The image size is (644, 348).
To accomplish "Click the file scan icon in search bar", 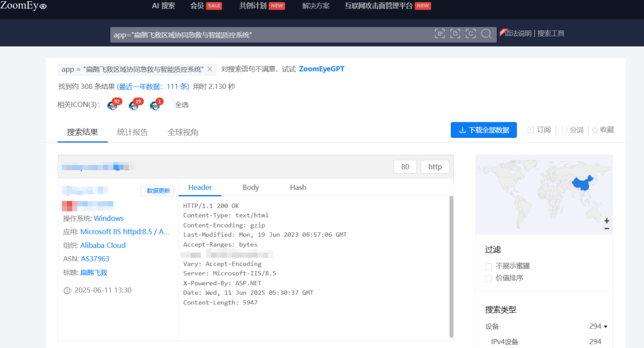I will pyautogui.click(x=455, y=34).
